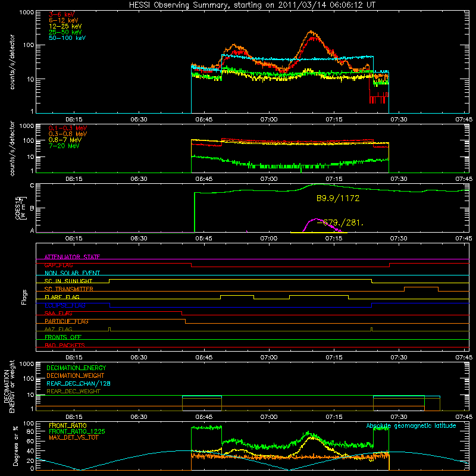This screenshot has width=476, height=476.
Task: Click the 0.8-7 MeV legend label
Action: click(65, 140)
